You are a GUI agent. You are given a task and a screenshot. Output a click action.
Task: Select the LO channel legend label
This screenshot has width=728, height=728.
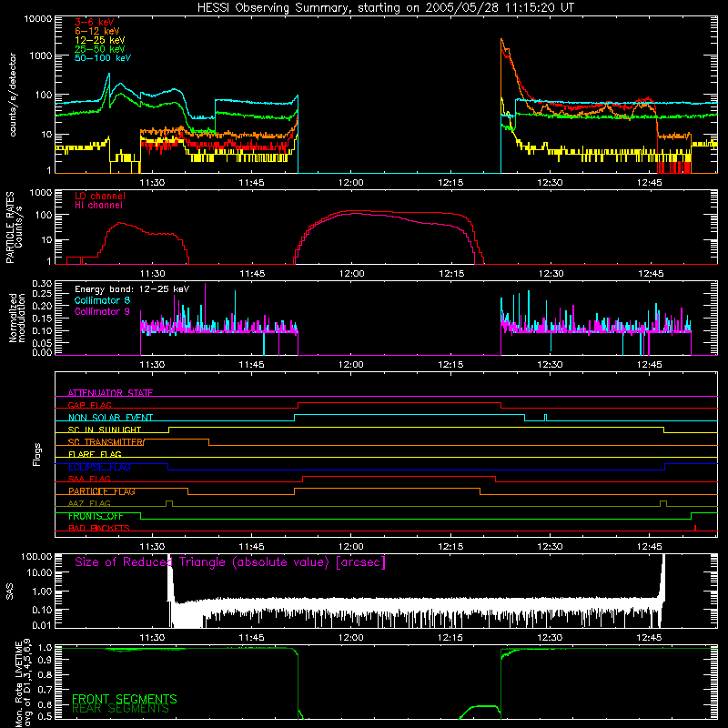pos(100,196)
